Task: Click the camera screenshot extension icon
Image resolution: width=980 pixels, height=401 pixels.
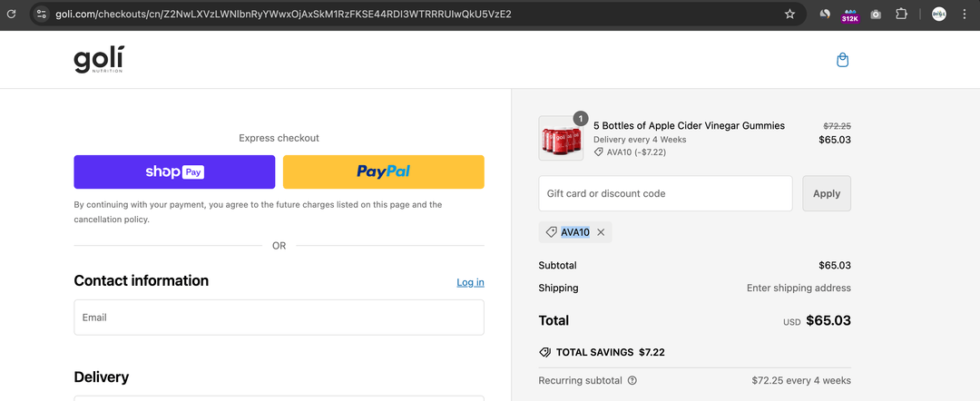Action: pyautogui.click(x=876, y=14)
